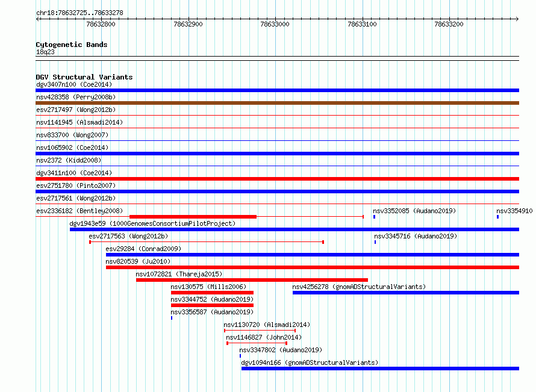Click the ruler's right arrow end
Image resolution: width=536 pixels, height=392 pixels.
[x=517, y=19]
